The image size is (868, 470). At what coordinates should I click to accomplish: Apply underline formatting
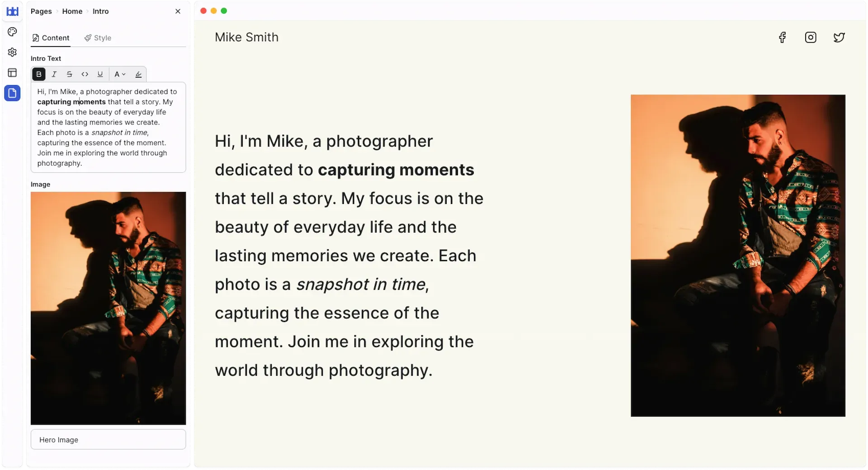(100, 74)
